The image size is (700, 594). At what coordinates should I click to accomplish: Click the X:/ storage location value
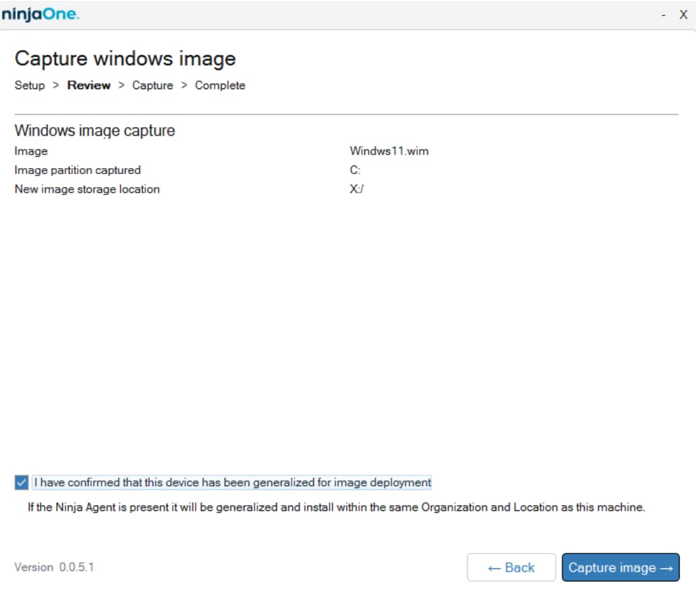[357, 189]
